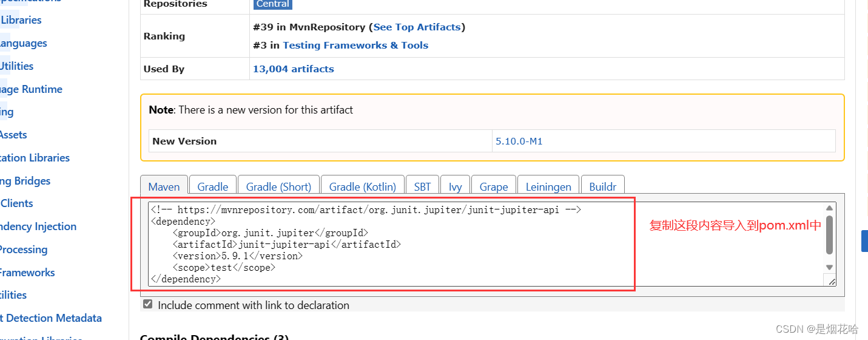The image size is (868, 340).
Task: Click the Note about new version text
Action: pos(251,110)
